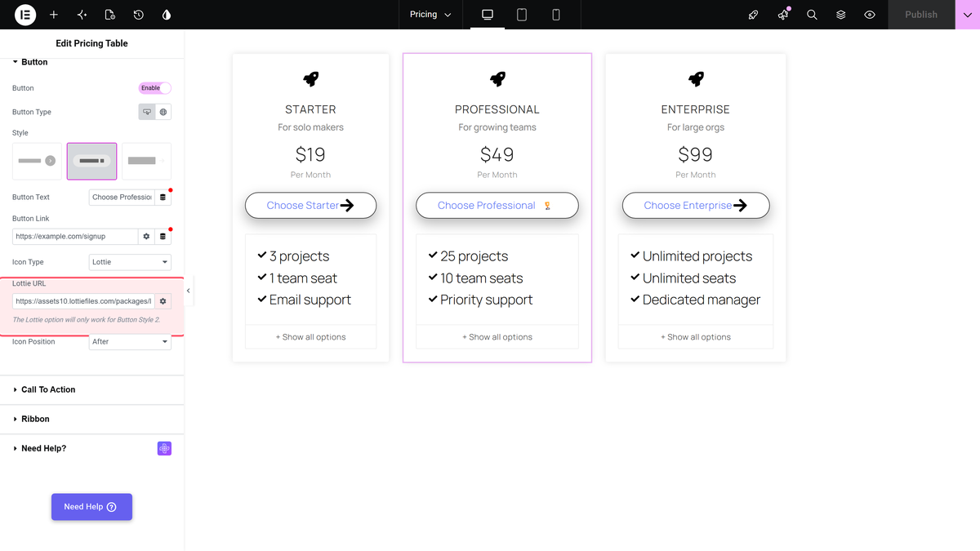The width and height of the screenshot is (980, 551).
Task: Select the "Email support" feature
Action: click(310, 300)
